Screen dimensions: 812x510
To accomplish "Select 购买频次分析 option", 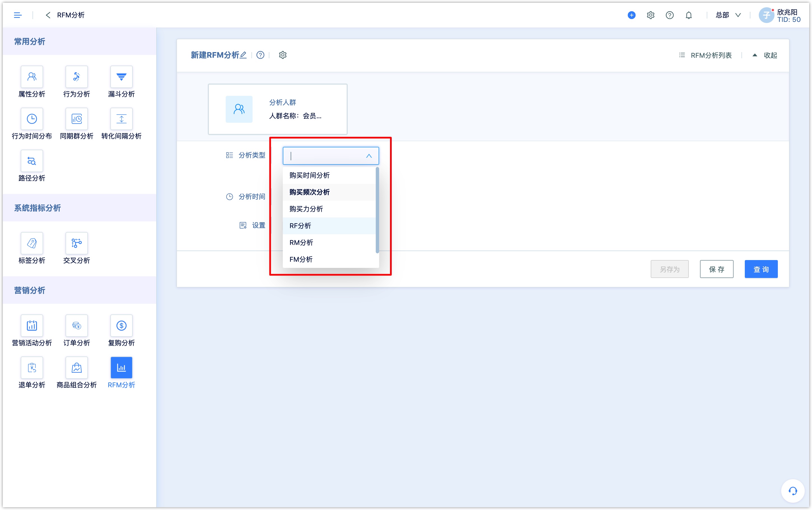I will coord(329,192).
